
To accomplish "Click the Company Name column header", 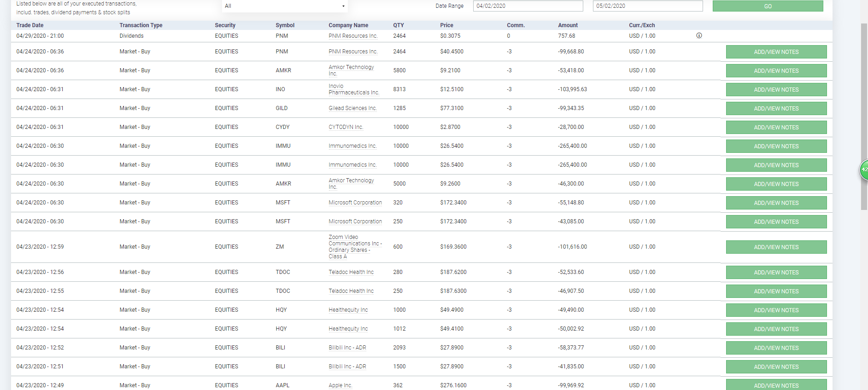I will pyautogui.click(x=348, y=25).
